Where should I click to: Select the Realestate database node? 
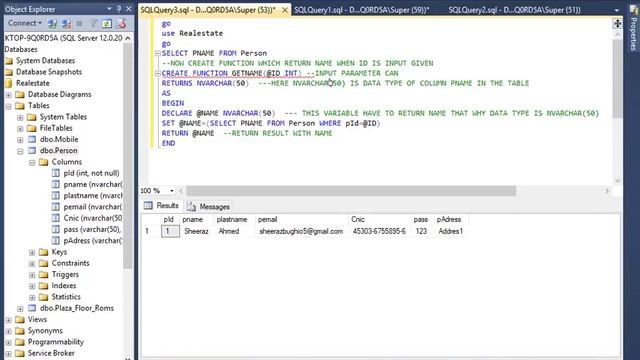tap(33, 83)
